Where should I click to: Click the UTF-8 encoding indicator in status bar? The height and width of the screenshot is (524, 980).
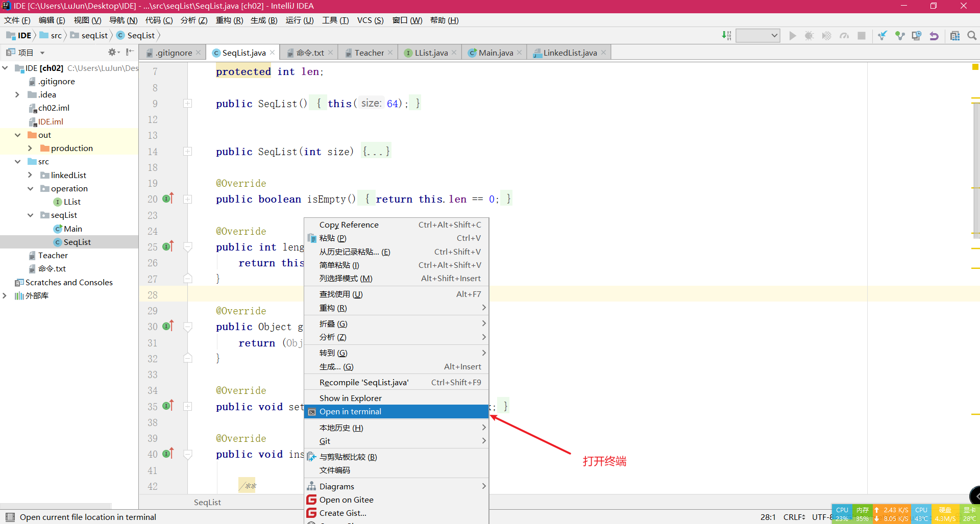[823, 517]
